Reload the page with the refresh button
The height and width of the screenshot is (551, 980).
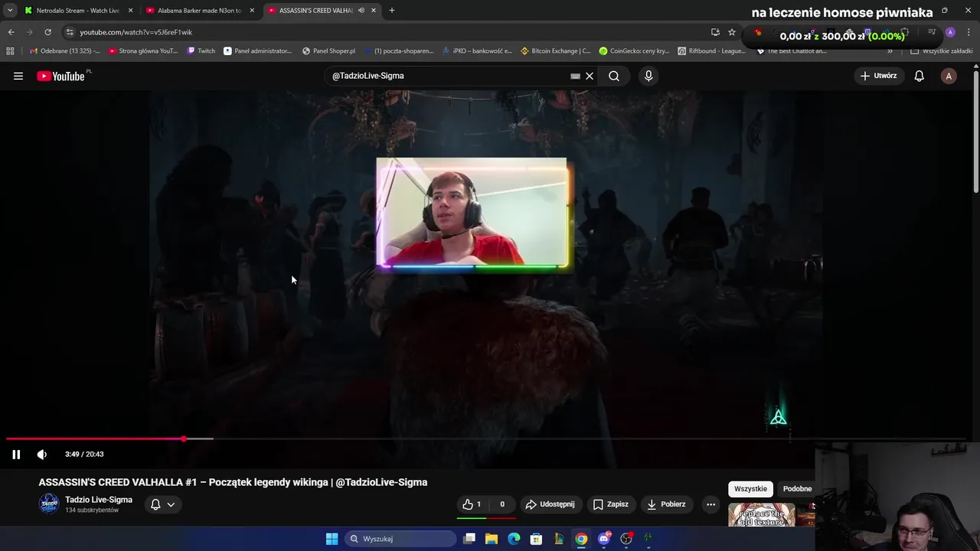coord(47,32)
